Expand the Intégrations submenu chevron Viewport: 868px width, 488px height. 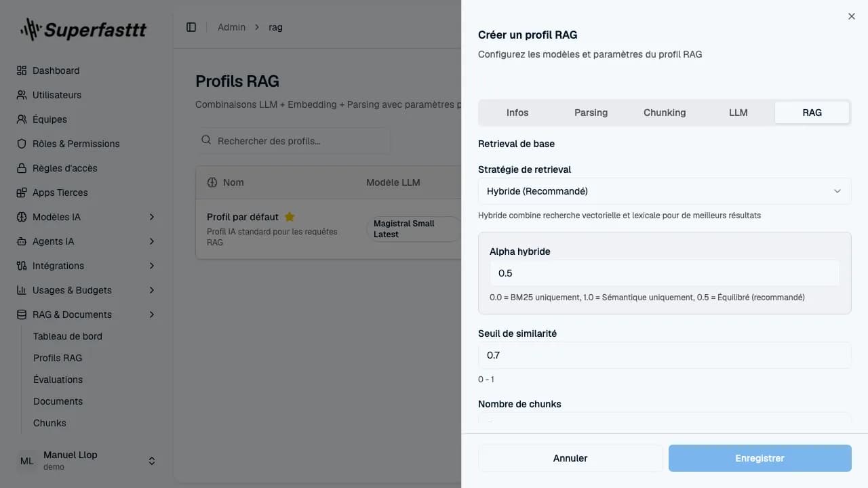[x=152, y=266]
